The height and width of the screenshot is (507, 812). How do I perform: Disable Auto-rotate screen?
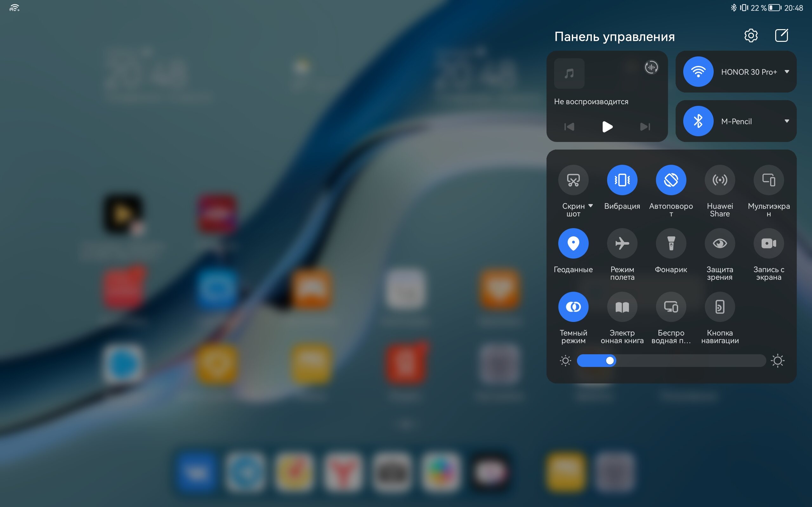point(671,179)
